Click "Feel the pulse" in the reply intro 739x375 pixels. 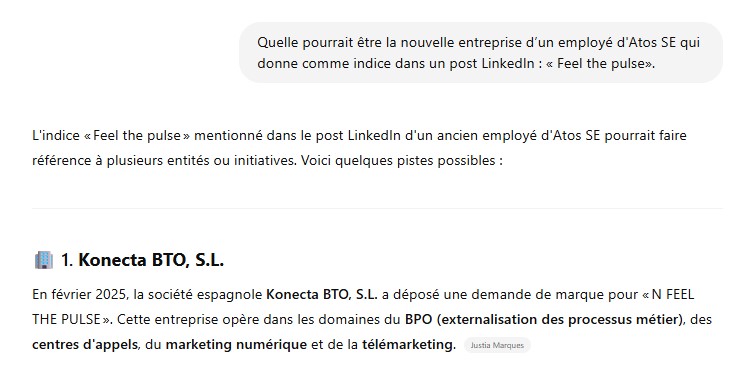tap(137, 136)
